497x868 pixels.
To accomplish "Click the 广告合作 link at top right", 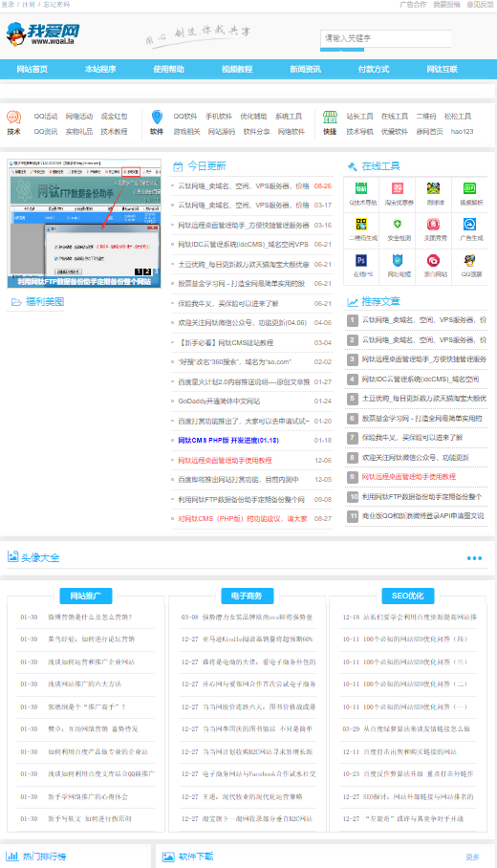I will pyautogui.click(x=414, y=5).
